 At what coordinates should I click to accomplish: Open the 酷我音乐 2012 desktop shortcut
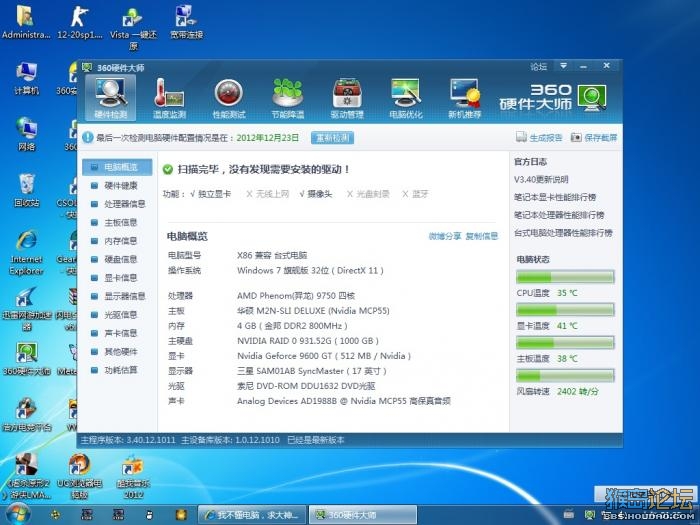[x=133, y=477]
